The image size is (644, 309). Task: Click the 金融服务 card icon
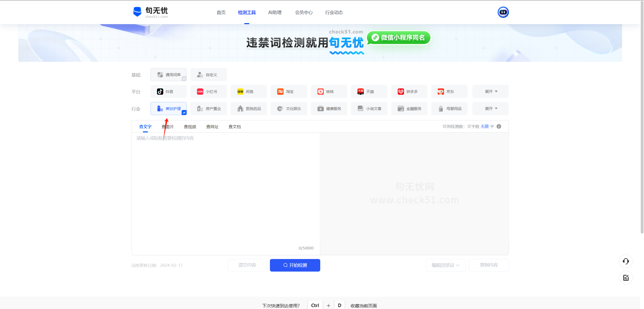pyautogui.click(x=401, y=109)
